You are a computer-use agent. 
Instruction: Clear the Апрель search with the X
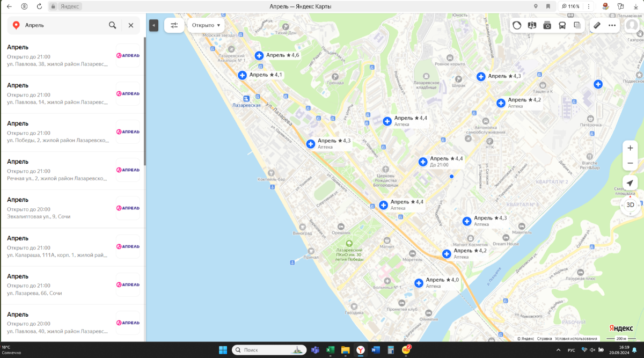(x=131, y=25)
